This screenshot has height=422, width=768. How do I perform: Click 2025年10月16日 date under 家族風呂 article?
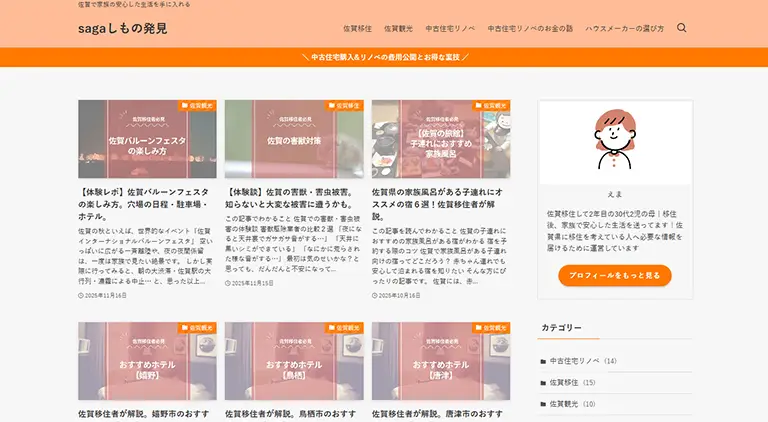coord(396,296)
